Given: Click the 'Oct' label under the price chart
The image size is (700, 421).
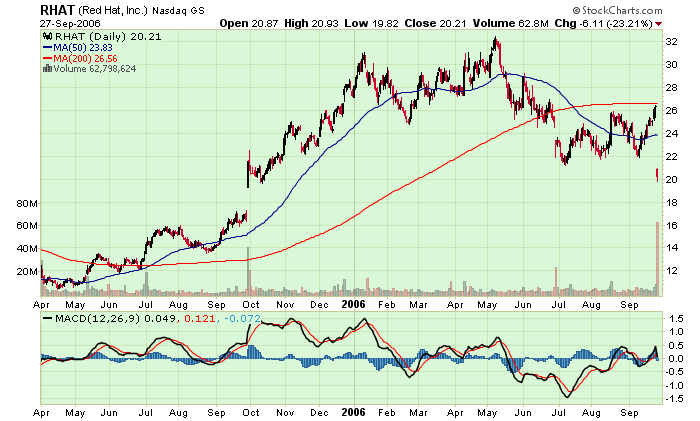Looking at the screenshot, I should click(x=251, y=305).
